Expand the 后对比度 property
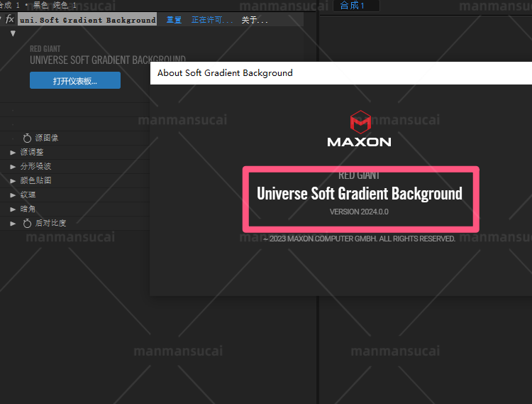This screenshot has height=404, width=532. point(13,224)
